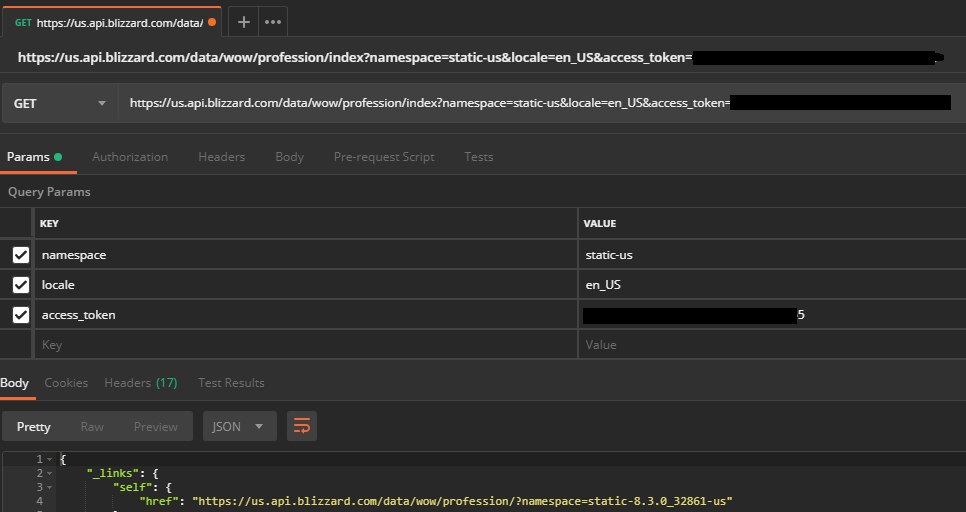Uncheck the locale parameter checkbox
The height and width of the screenshot is (512, 966).
[x=21, y=285]
